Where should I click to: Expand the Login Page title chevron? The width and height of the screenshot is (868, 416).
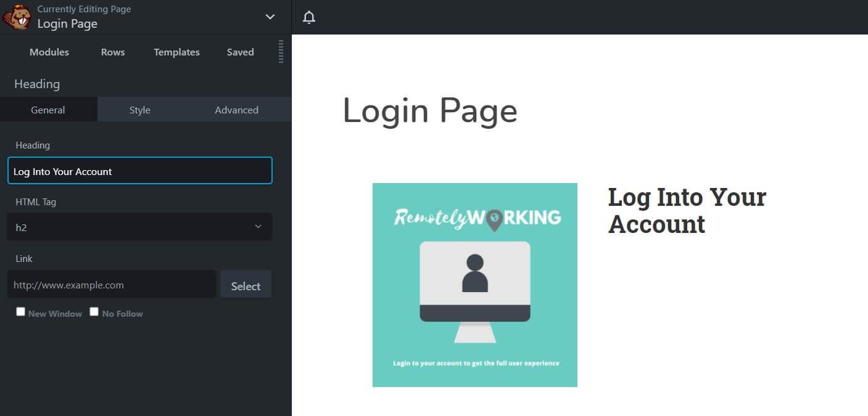[270, 17]
